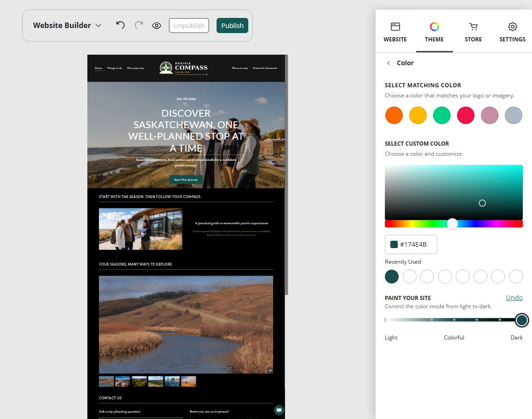Click the Dark label under the slider
Viewport: 532px width, 419px height.
516,338
